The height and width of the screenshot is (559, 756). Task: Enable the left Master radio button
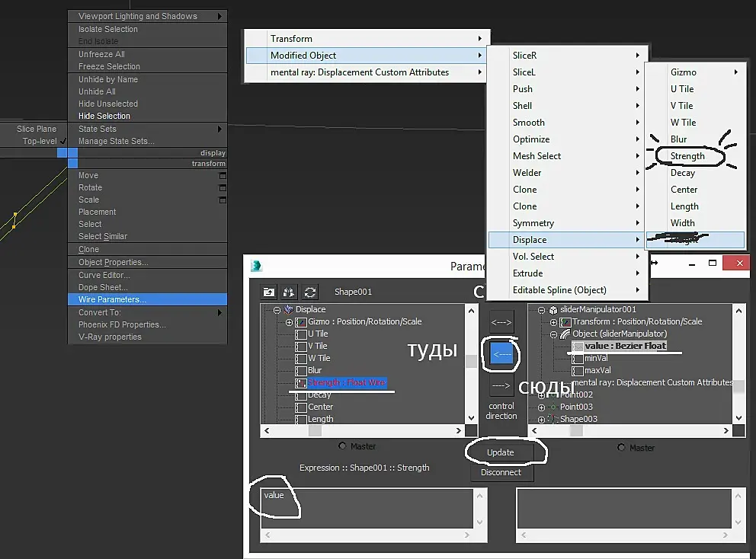pyautogui.click(x=341, y=446)
